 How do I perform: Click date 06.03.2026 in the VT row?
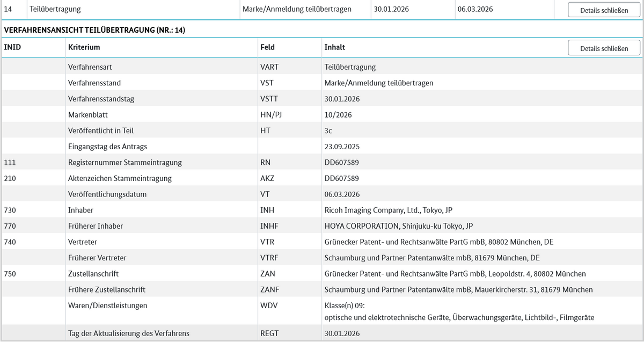[x=342, y=194]
